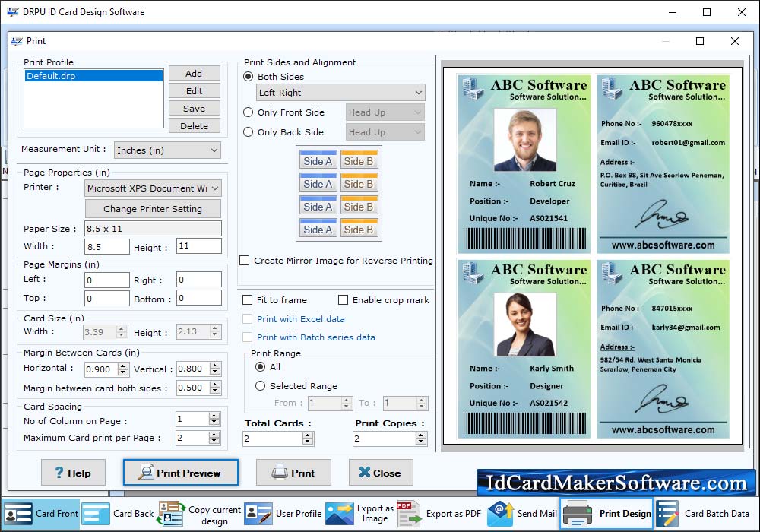The height and width of the screenshot is (532, 760).
Task: Click Help button with question mark
Action: point(73,473)
